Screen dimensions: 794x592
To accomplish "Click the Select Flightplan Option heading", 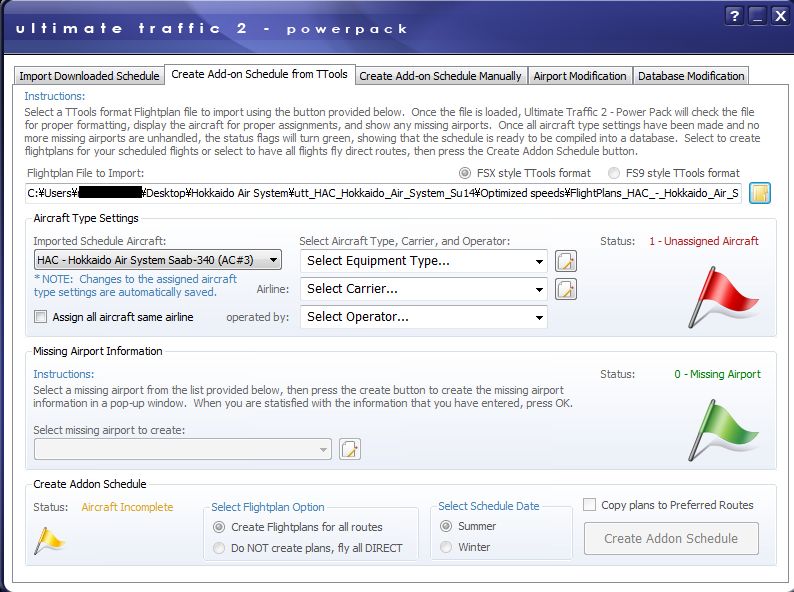I will tap(268, 507).
